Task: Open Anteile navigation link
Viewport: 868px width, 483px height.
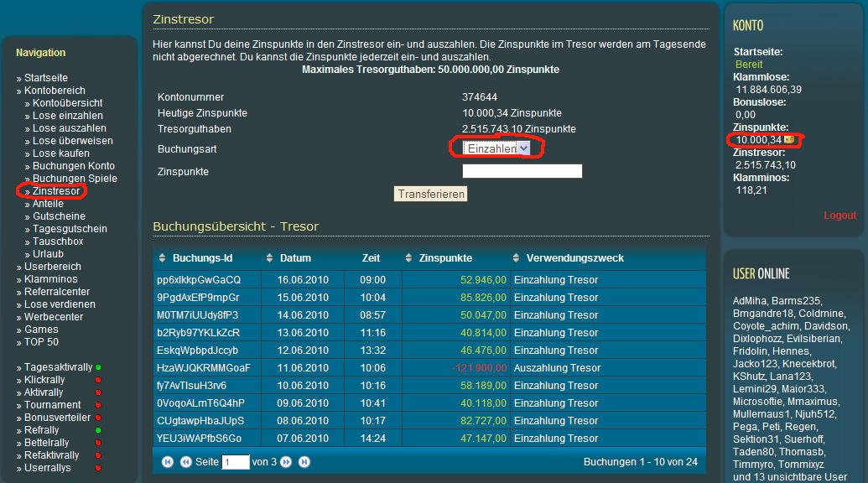Action: coord(48,204)
